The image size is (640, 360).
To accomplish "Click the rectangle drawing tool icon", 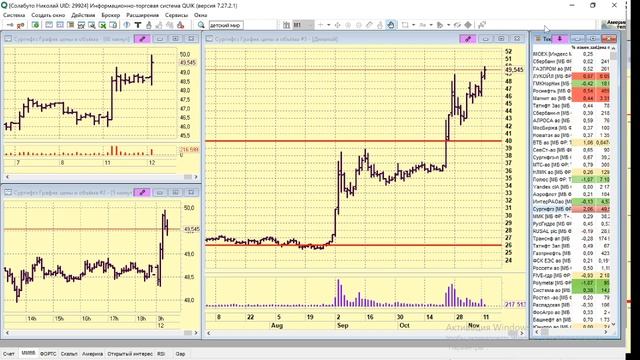I will (x=405, y=25).
